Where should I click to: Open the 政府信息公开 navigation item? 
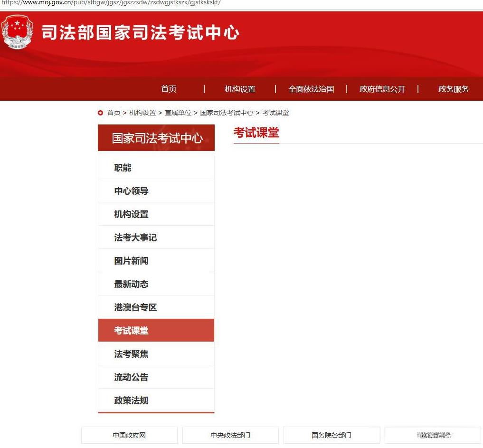[x=382, y=89]
